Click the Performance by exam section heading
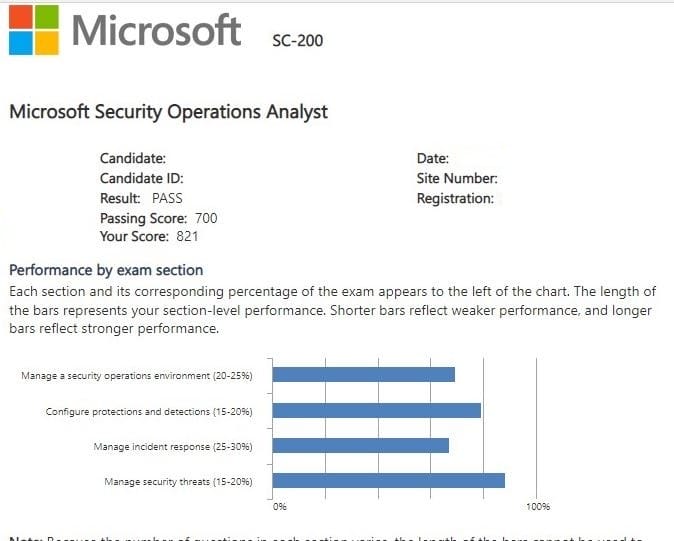The height and width of the screenshot is (541, 674). 106,270
